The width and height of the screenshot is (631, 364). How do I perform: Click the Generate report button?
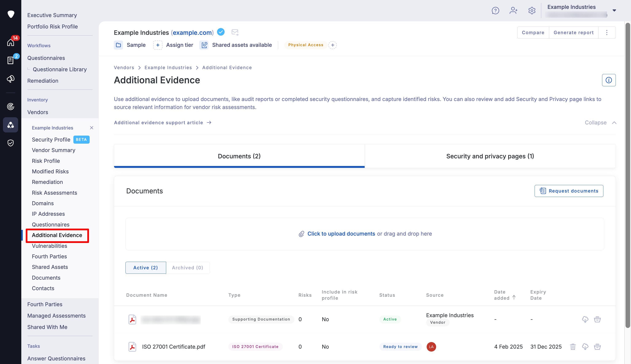(573, 32)
